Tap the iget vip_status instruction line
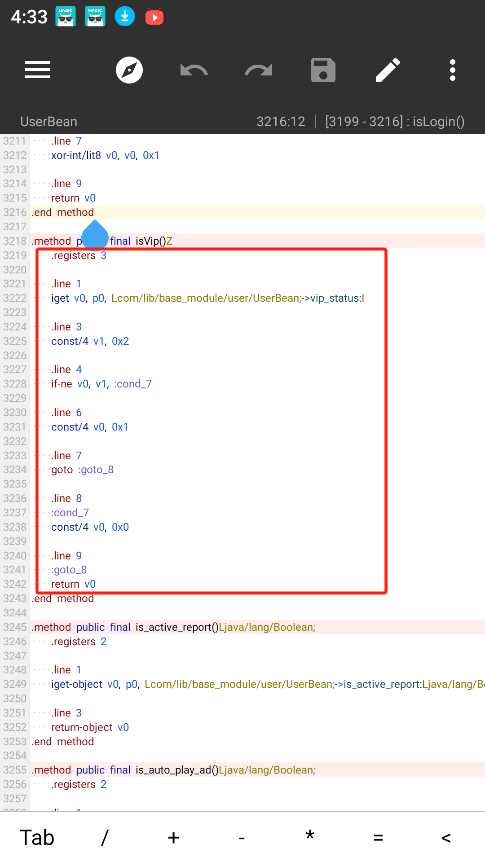485x862 pixels. [x=208, y=298]
